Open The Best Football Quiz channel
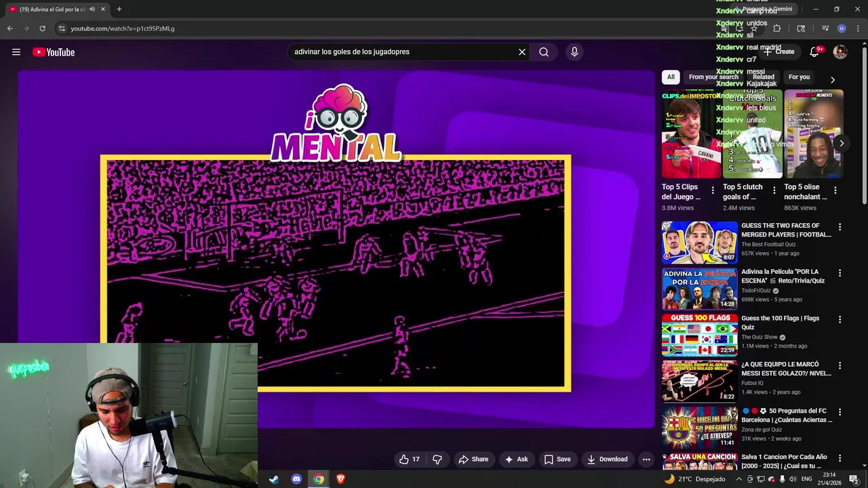This screenshot has height=488, width=868. tap(768, 244)
